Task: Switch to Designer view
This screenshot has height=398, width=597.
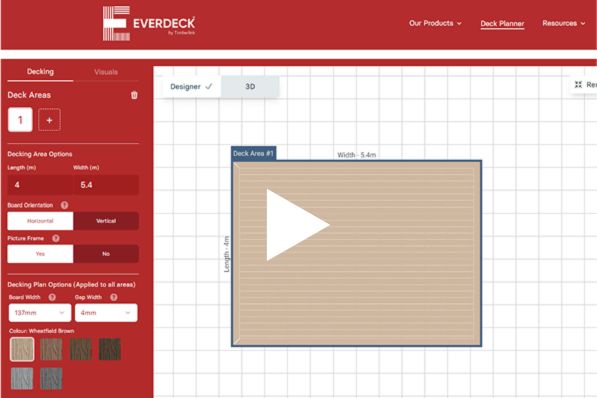Action: coord(191,87)
